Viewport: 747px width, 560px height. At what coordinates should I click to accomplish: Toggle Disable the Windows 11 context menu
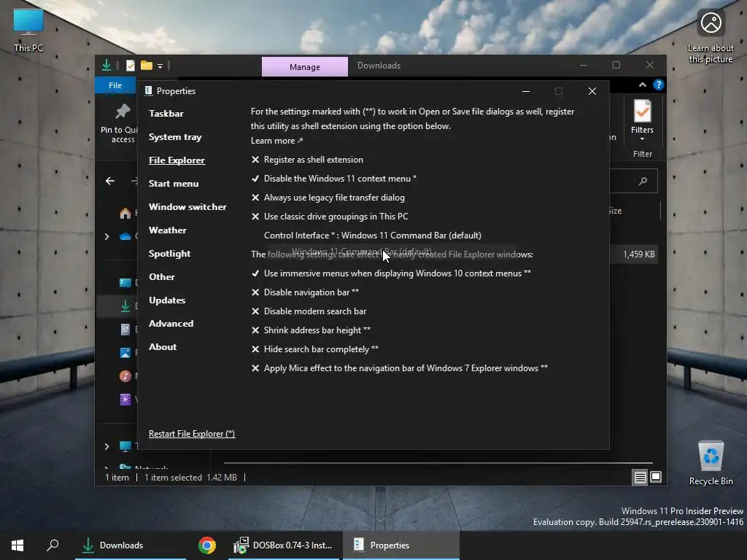tap(334, 179)
